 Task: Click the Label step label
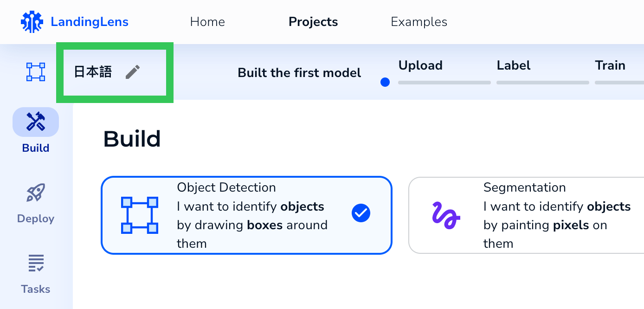(513, 65)
